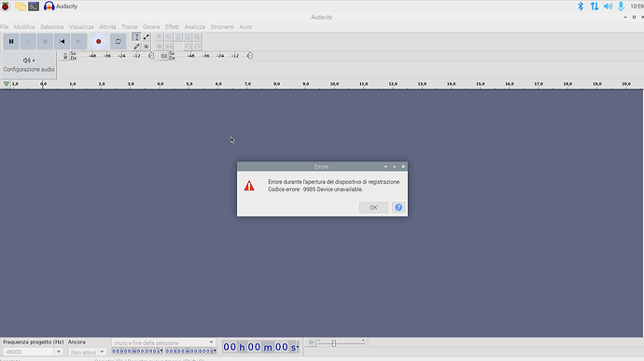Open the Genera menu
644x361 pixels.
pyautogui.click(x=151, y=27)
